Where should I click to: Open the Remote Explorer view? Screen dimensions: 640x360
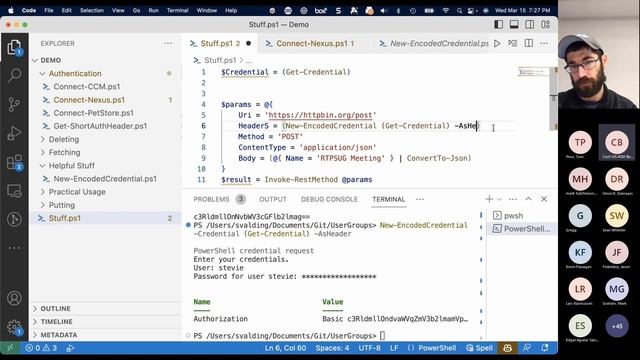[14, 191]
